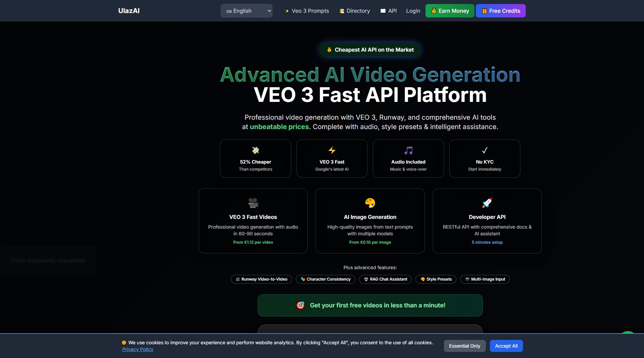Click the Earn Money button
Screen dimensions: 644x358
pyautogui.click(x=450, y=11)
